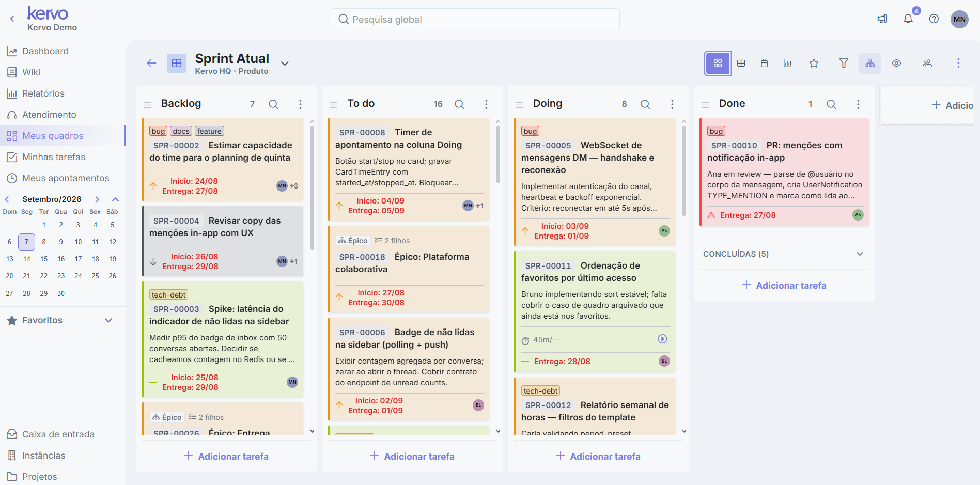Start timer on SPR-00011 card
The image size is (980, 485).
pyautogui.click(x=662, y=339)
